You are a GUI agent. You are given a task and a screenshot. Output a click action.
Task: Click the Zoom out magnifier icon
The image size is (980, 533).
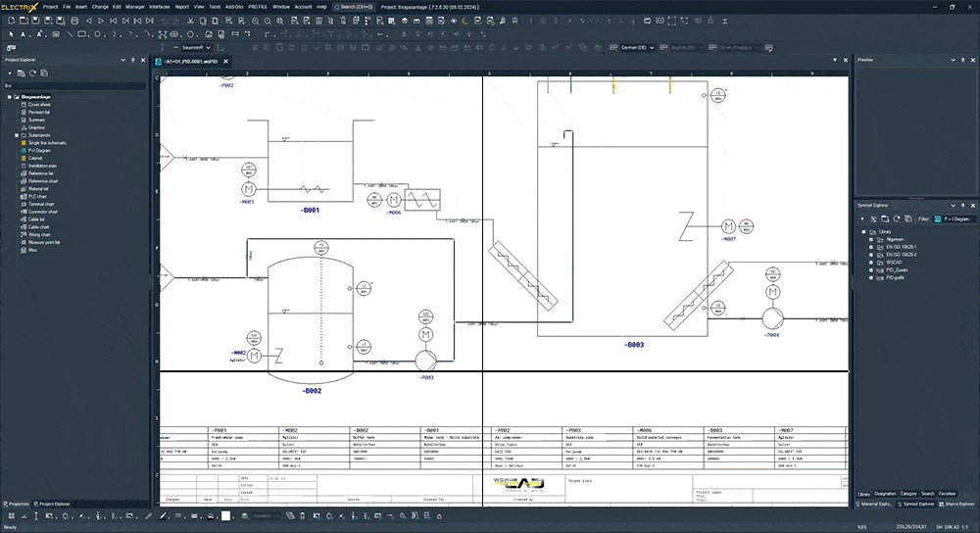tap(268, 21)
